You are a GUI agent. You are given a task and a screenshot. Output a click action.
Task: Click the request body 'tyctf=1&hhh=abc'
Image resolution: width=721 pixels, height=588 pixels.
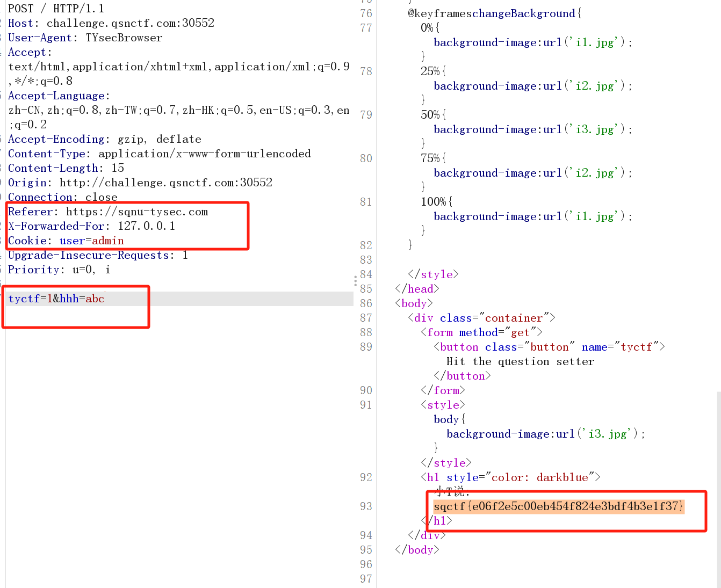tap(56, 299)
